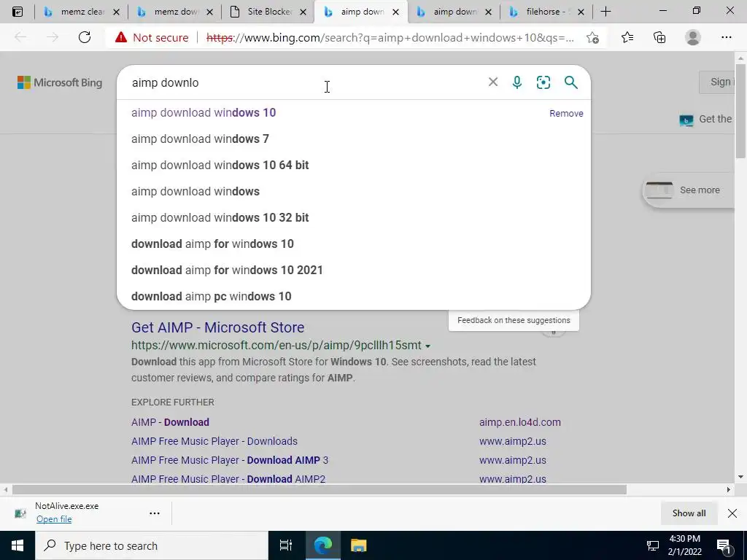
Task: Click the taskbar clock showing 4:30 PM
Action: pos(684,545)
